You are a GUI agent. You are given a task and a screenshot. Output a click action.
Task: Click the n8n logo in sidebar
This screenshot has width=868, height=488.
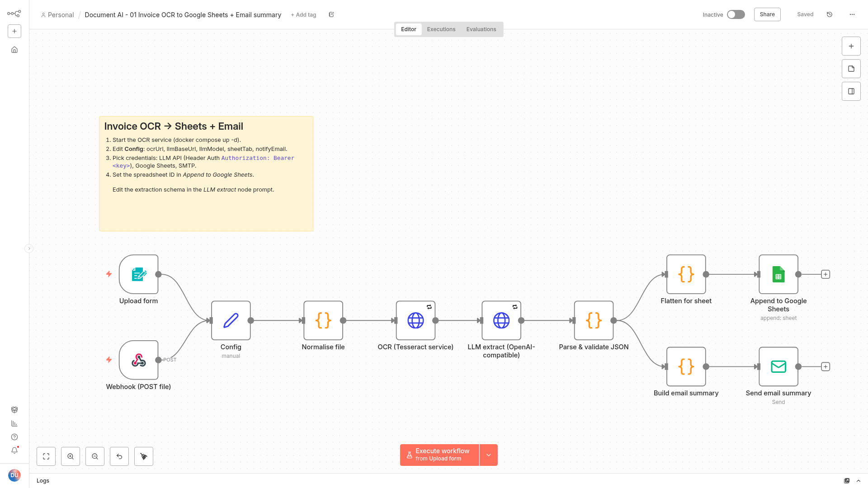pyautogui.click(x=14, y=14)
